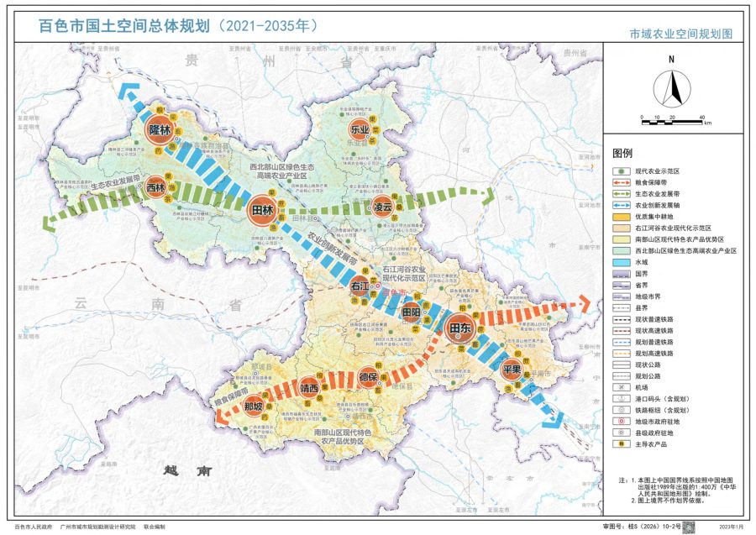Click the 国界 legend line symbol
Viewport: 756px width, 535px height.
(x=622, y=274)
